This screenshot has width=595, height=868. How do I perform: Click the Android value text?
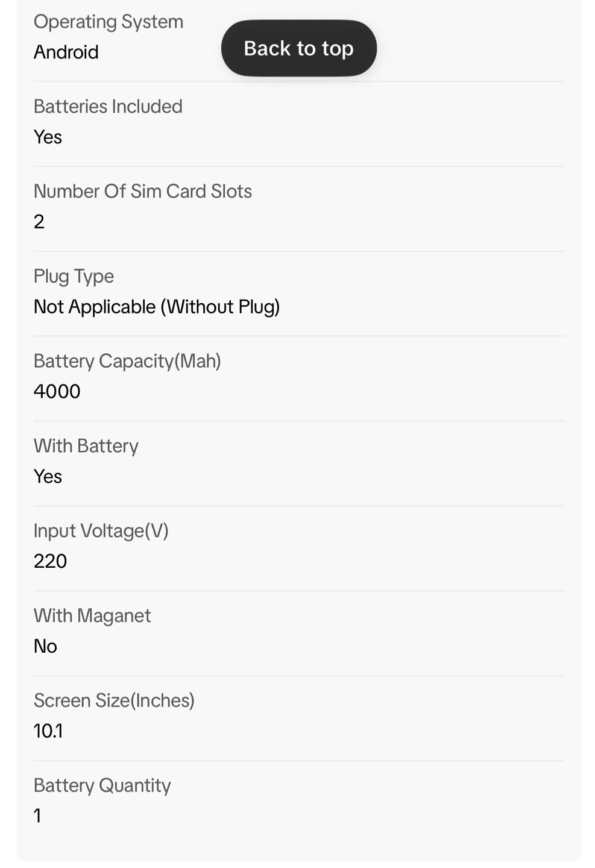[x=66, y=52]
